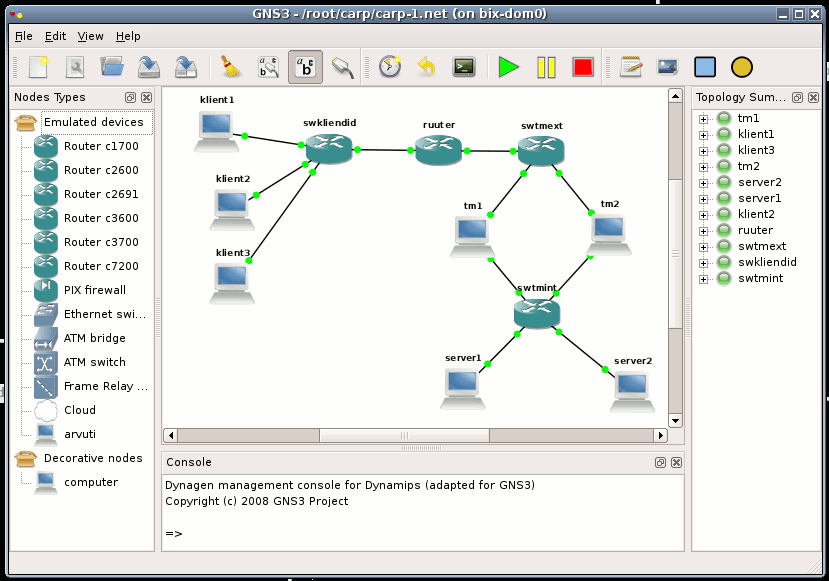Viewport: 829px width, 581px height.
Task: Click the tm2 computer on canvas
Action: pos(609,235)
